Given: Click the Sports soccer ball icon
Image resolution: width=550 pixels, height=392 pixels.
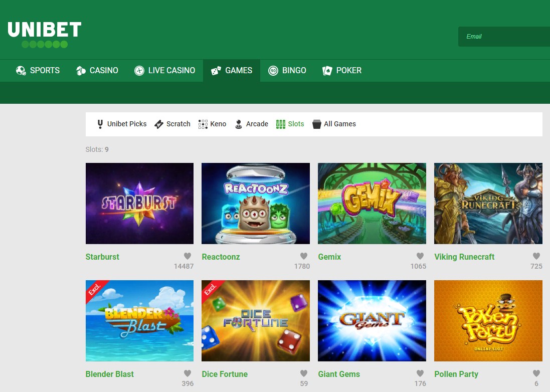Looking at the screenshot, I should click(x=21, y=71).
